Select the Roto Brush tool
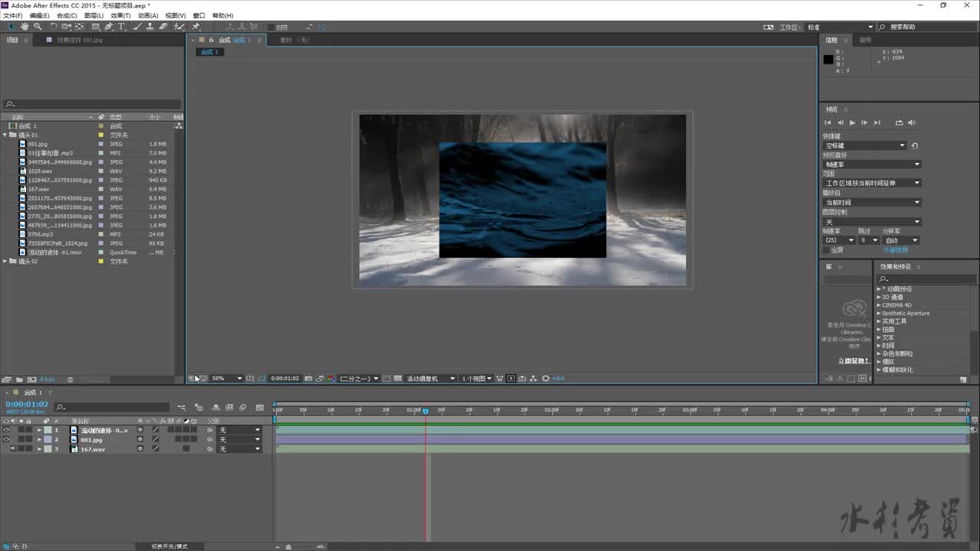Screen dimensions: 980x551 pos(179,27)
